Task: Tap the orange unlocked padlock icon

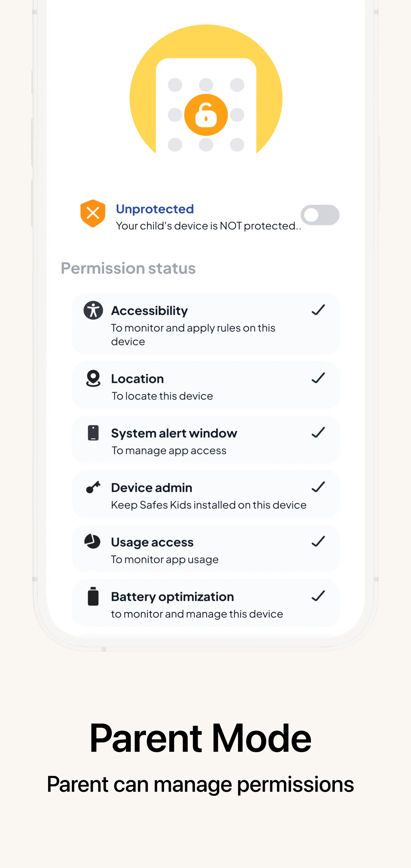Action: 206,115
